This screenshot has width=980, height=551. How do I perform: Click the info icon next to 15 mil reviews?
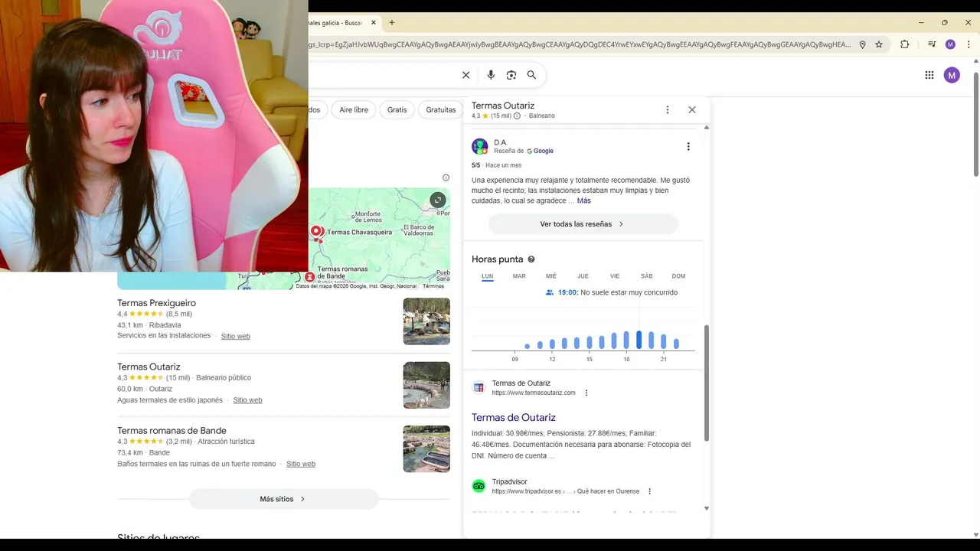click(517, 116)
